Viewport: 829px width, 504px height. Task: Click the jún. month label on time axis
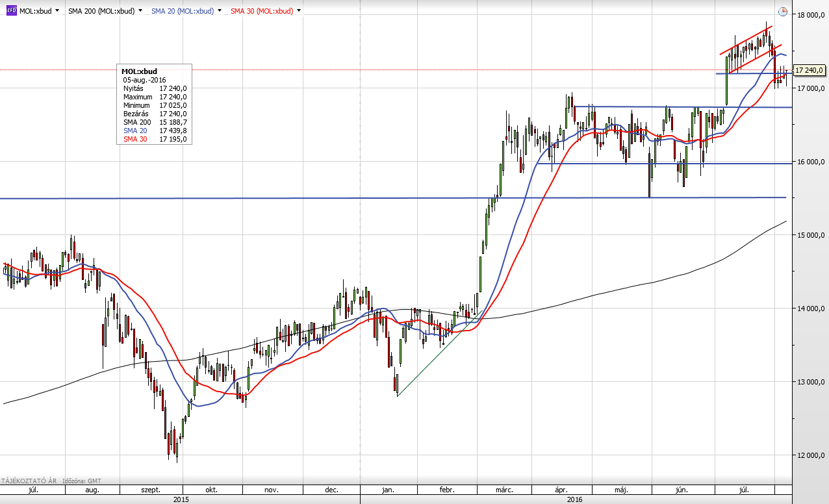[x=683, y=490]
